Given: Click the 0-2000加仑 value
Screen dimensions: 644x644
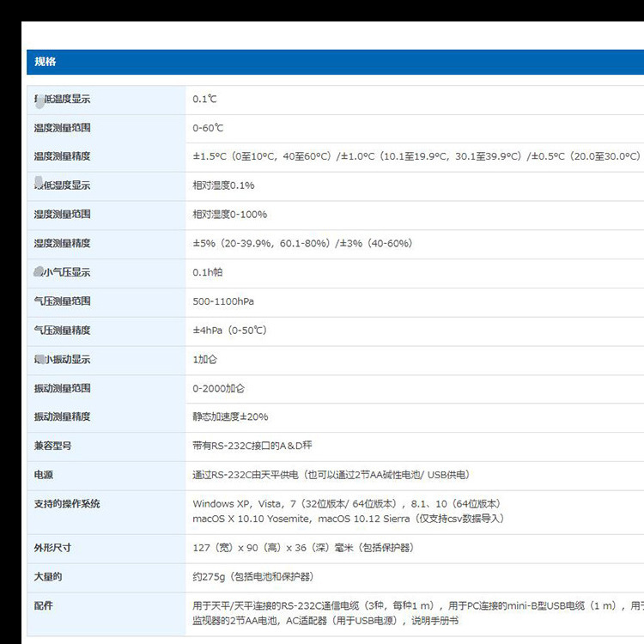Looking at the screenshot, I should click(218, 388).
